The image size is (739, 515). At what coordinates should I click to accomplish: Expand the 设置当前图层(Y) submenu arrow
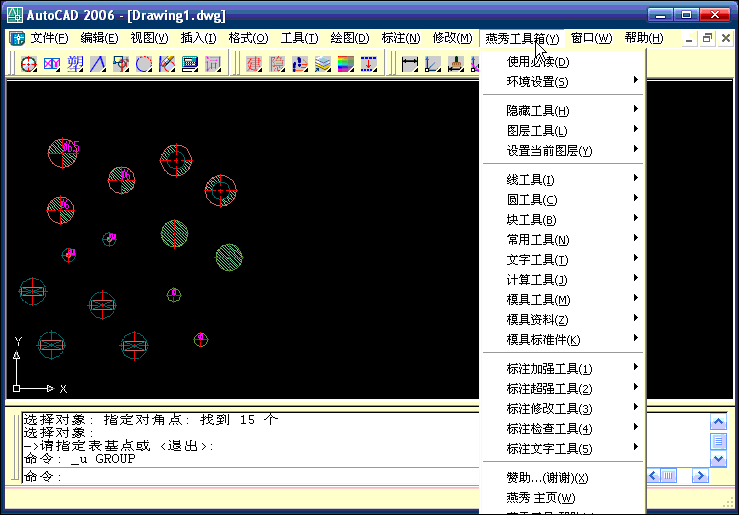click(x=635, y=149)
